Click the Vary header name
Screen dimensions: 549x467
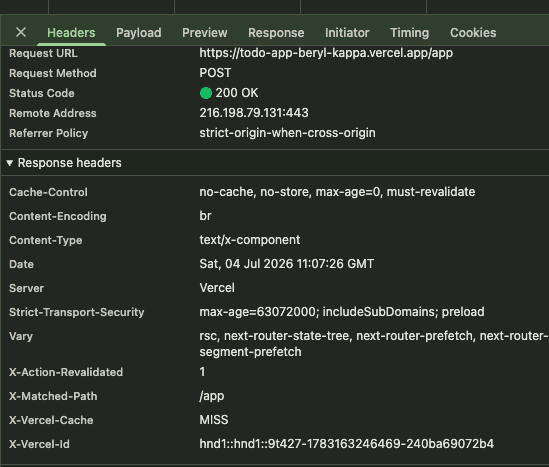(x=21, y=336)
